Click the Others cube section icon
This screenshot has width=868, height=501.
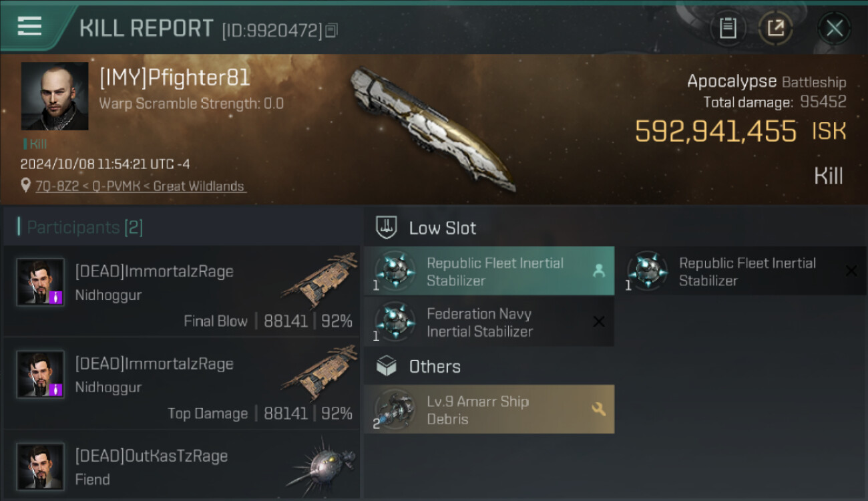(x=387, y=366)
